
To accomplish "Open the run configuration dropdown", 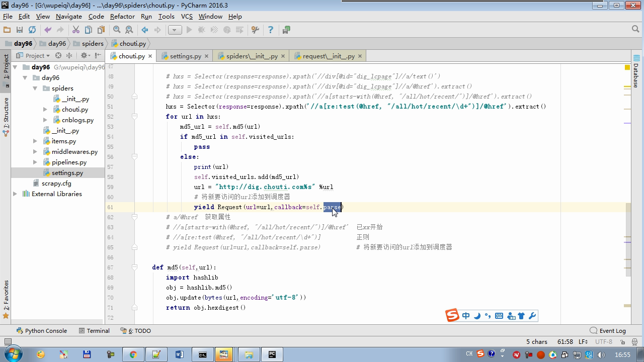I will [175, 30].
